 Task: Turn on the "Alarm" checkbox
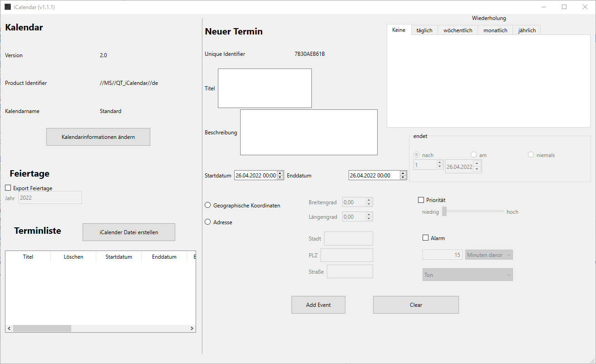[x=425, y=237]
